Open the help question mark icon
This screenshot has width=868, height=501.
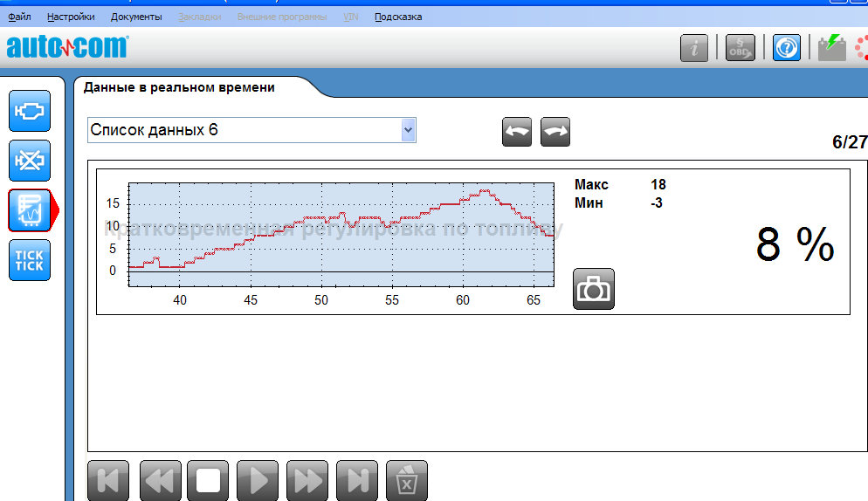click(787, 48)
